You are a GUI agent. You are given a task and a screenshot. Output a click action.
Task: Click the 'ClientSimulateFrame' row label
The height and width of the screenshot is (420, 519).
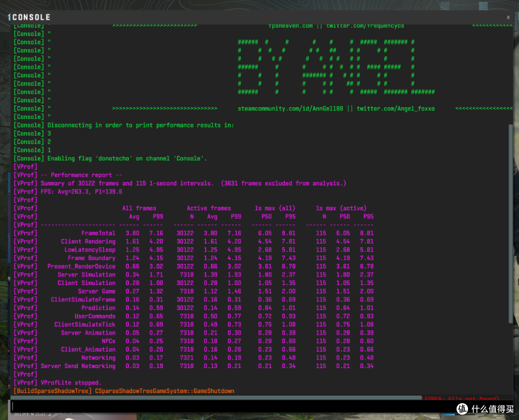83,299
